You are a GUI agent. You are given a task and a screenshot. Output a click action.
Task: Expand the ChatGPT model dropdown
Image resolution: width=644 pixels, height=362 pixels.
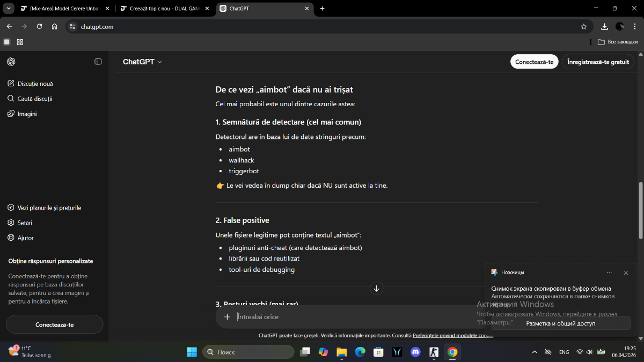[142, 62]
